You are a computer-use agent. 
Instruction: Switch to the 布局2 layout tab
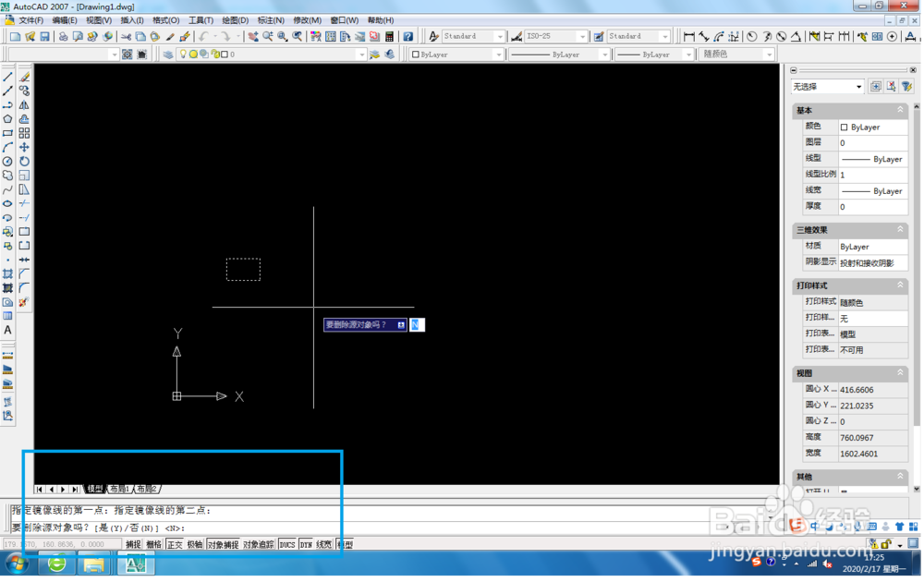point(146,490)
